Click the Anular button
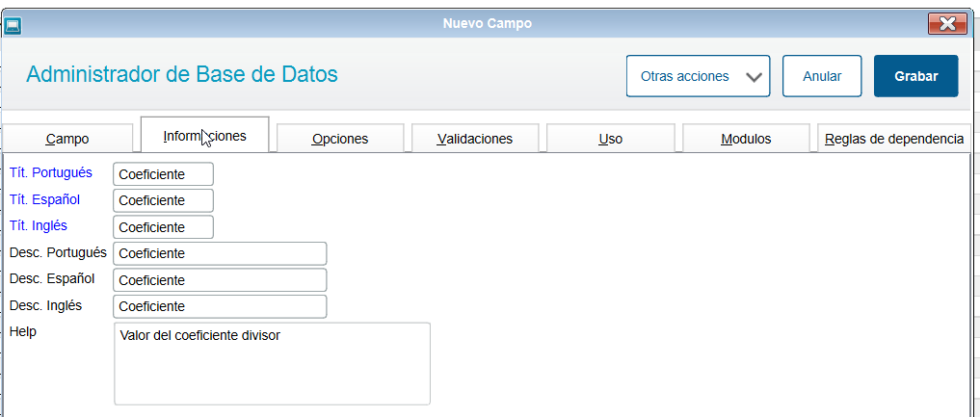 click(x=822, y=76)
